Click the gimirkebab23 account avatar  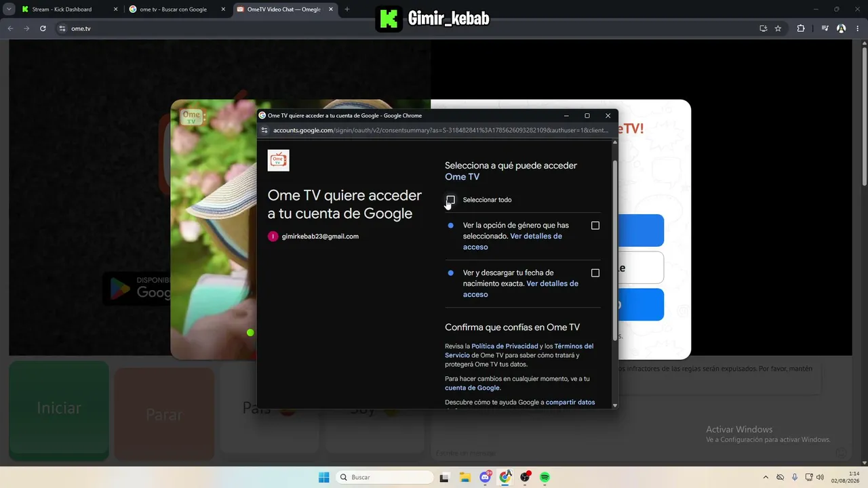coord(273,237)
